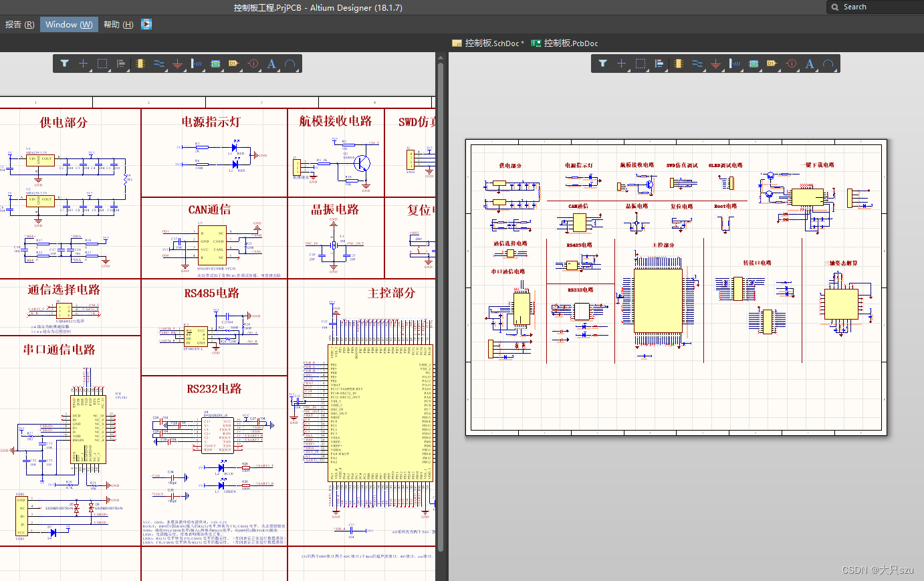This screenshot has height=581, width=924.
Task: Select the place part chip icon in right pane toolbar
Action: pyautogui.click(x=678, y=64)
